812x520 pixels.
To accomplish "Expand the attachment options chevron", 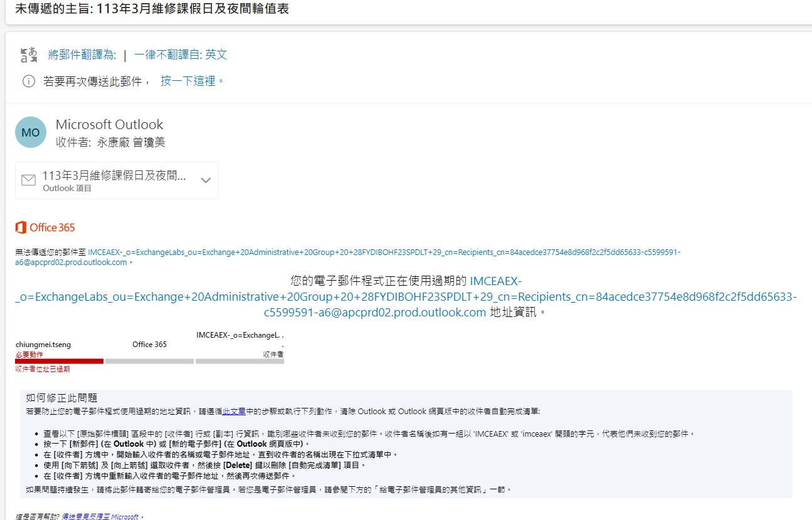I will pos(205,180).
